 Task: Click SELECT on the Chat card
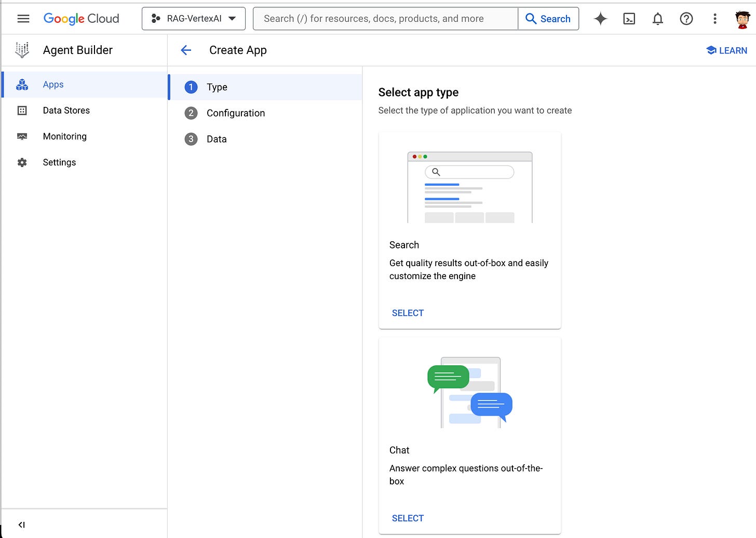[x=408, y=518]
